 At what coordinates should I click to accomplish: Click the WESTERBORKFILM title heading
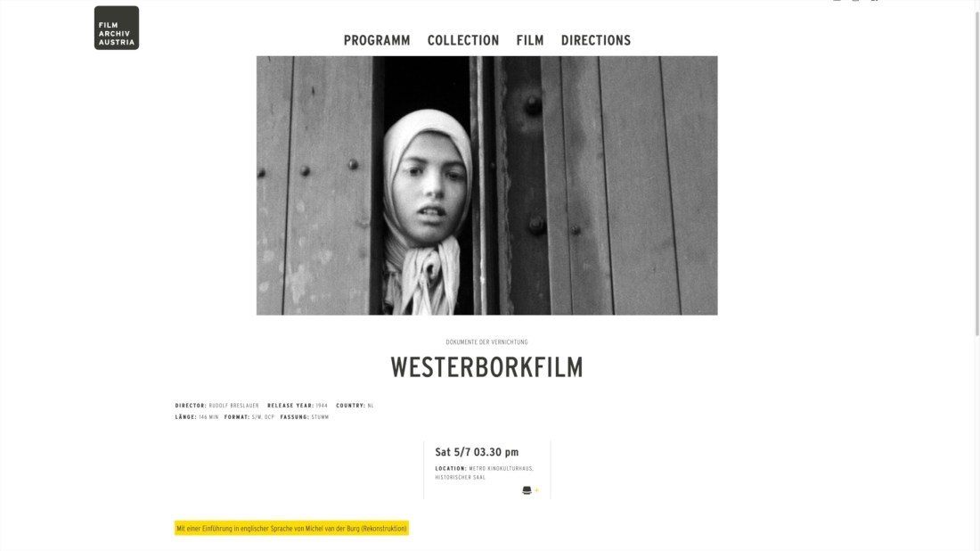tap(486, 367)
